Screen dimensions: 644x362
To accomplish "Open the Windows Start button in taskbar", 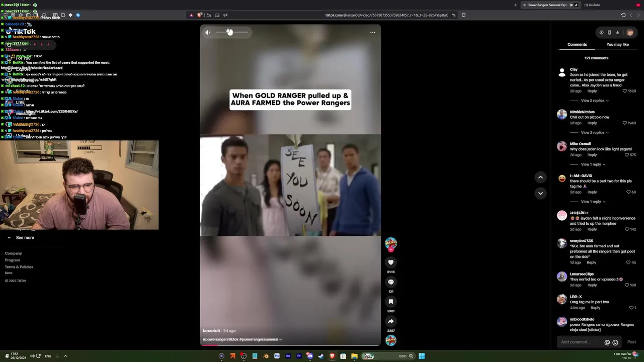I will (x=422, y=356).
